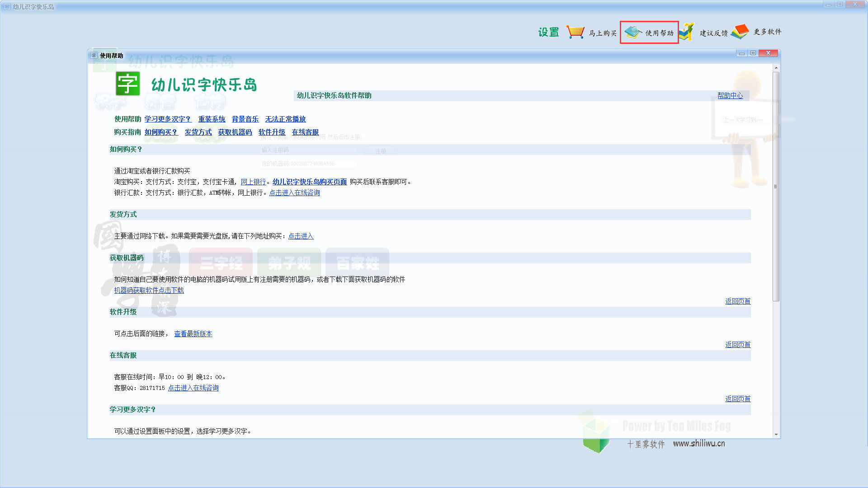Image resolution: width=868 pixels, height=488 pixels.
Task: Click the 在线客服 section heading
Action: click(123, 355)
